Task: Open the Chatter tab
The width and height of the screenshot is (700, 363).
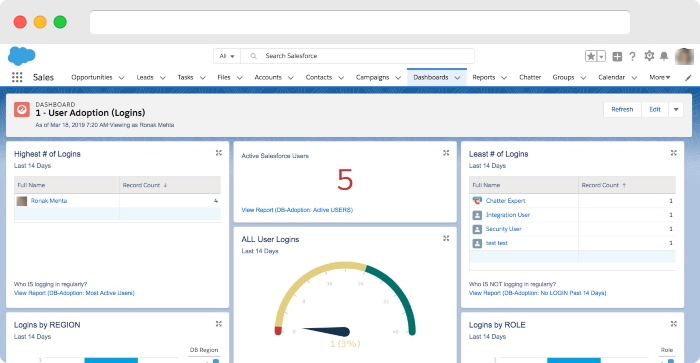Action: tap(530, 77)
